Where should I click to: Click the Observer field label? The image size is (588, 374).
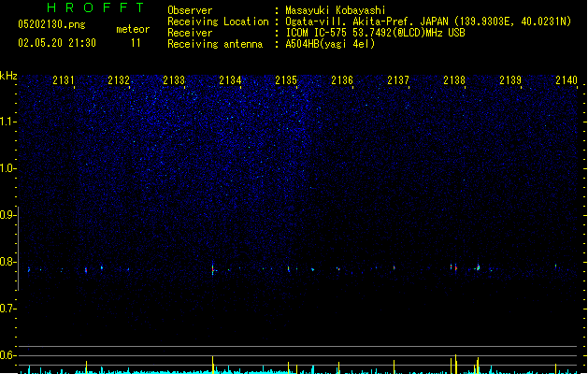pyautogui.click(x=190, y=10)
